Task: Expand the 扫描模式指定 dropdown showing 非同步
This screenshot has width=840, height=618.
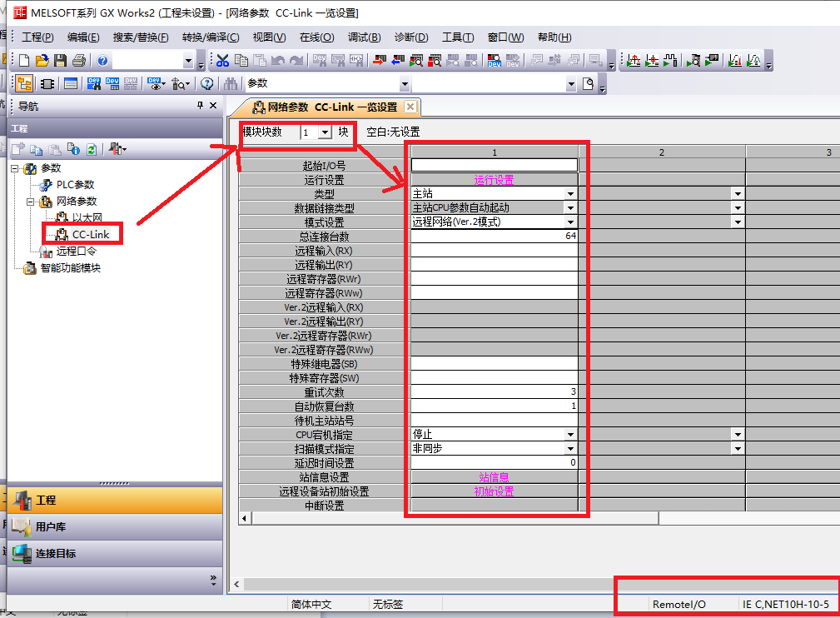Action: (570, 449)
